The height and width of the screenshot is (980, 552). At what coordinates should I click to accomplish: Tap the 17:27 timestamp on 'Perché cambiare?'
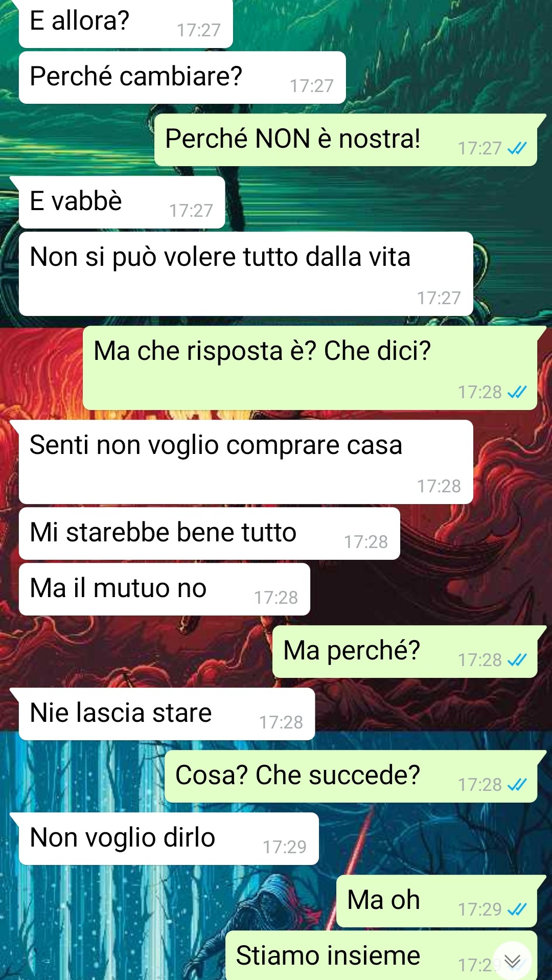(x=312, y=86)
